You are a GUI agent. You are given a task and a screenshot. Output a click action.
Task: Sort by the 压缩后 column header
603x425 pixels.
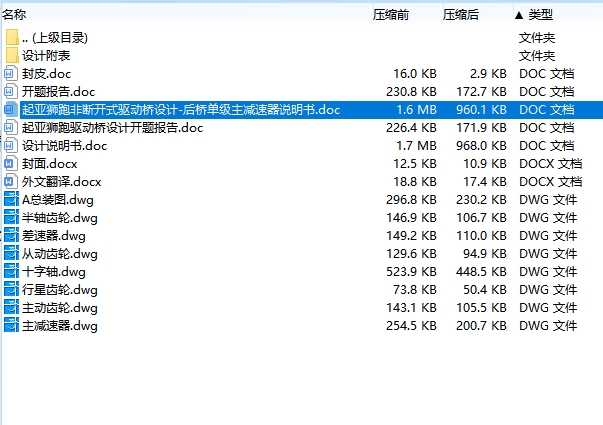coord(461,15)
